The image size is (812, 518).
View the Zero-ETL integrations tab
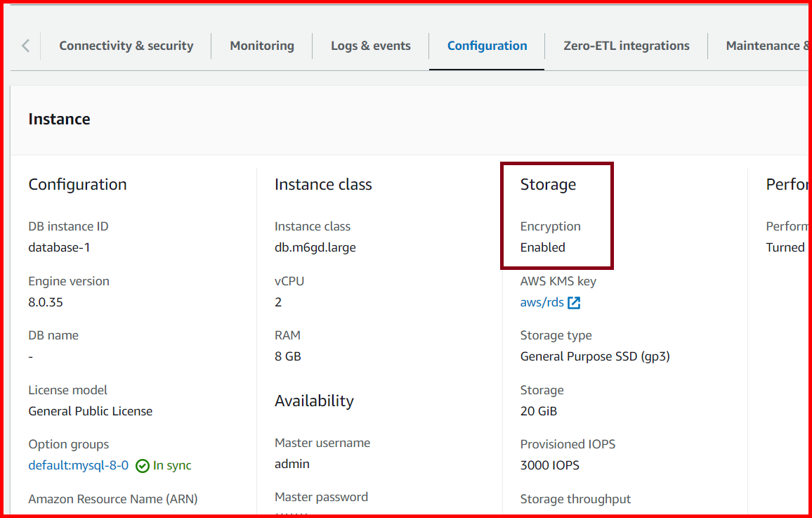click(626, 45)
